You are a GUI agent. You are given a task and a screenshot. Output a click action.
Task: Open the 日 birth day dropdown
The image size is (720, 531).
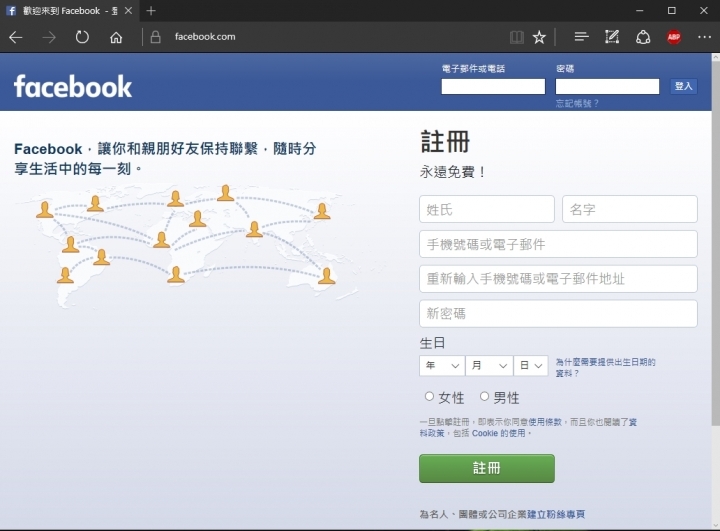point(531,366)
